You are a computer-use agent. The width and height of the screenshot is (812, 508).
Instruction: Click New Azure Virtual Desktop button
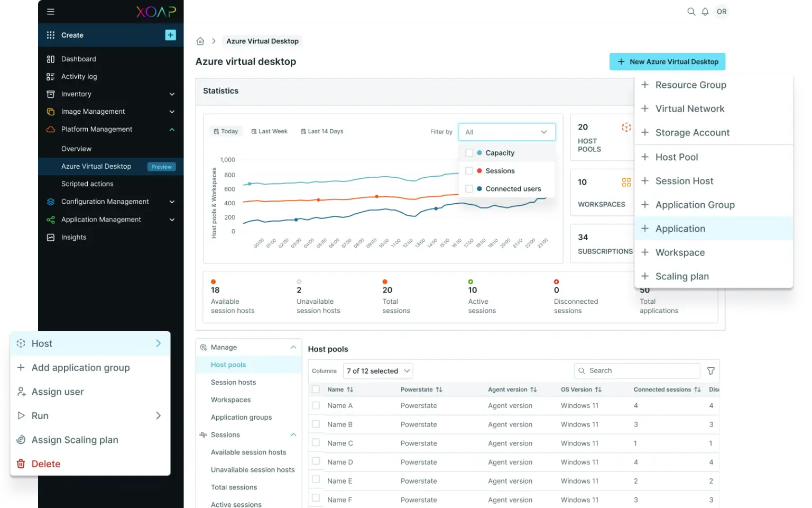[x=667, y=61]
